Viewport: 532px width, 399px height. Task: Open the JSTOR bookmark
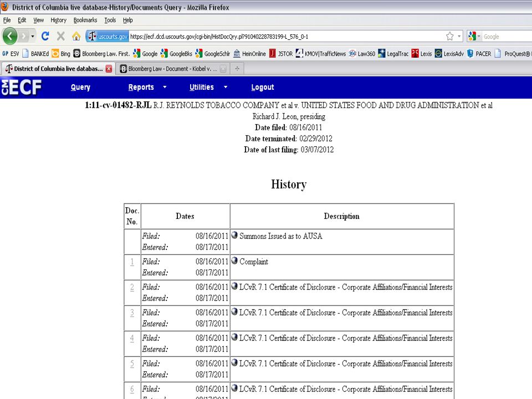(281, 54)
